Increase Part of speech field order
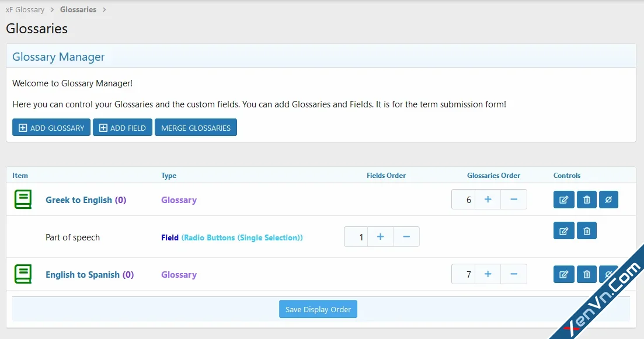 click(x=380, y=237)
